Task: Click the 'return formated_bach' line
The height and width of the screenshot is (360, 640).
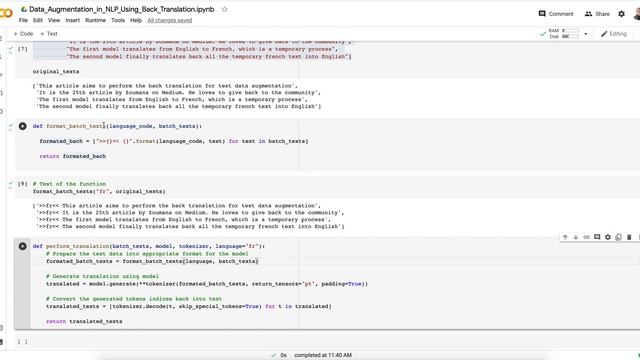Action: coord(73,156)
